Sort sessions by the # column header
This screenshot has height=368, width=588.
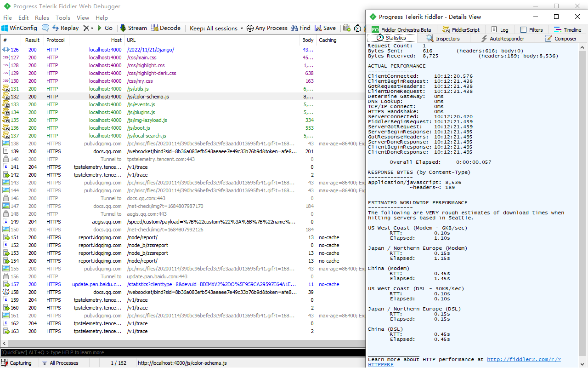click(x=11, y=40)
